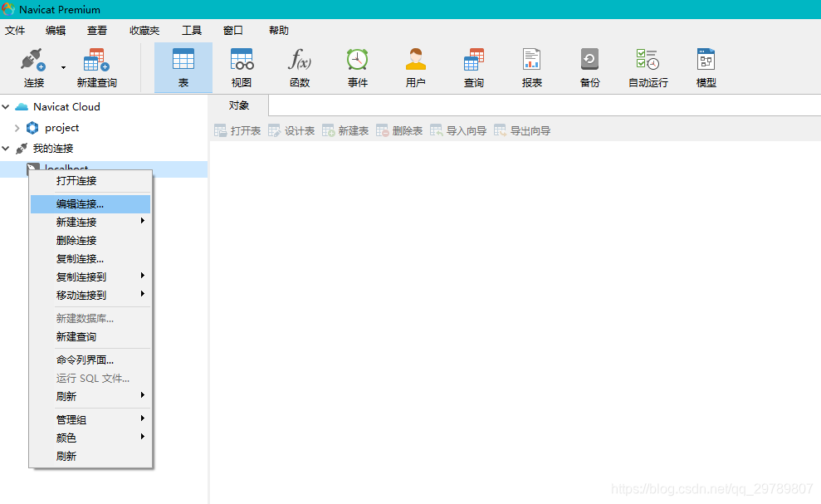
Task: Expand the 新建连接 submenu arrow
Action: click(143, 221)
